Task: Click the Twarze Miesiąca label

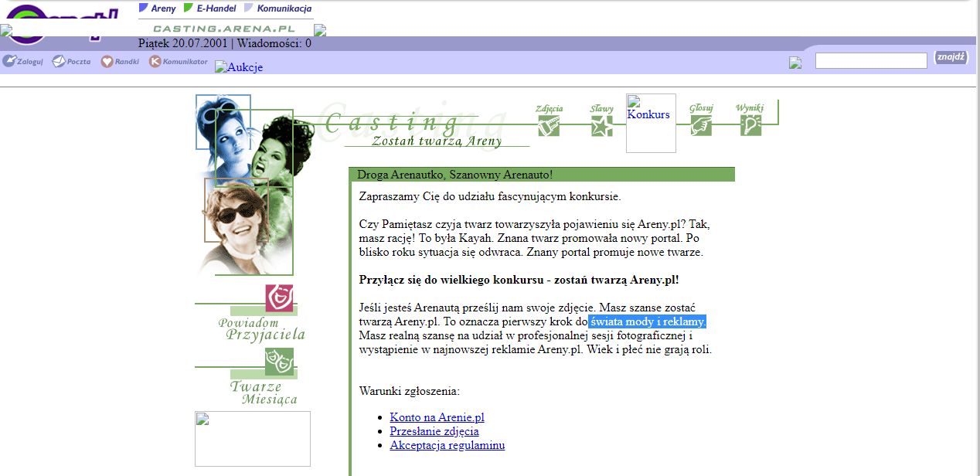Action: pyautogui.click(x=264, y=393)
